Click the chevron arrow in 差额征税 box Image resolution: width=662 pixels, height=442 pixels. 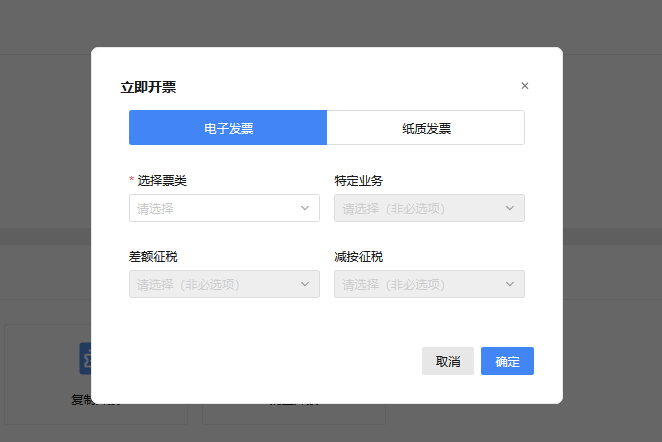click(x=305, y=284)
